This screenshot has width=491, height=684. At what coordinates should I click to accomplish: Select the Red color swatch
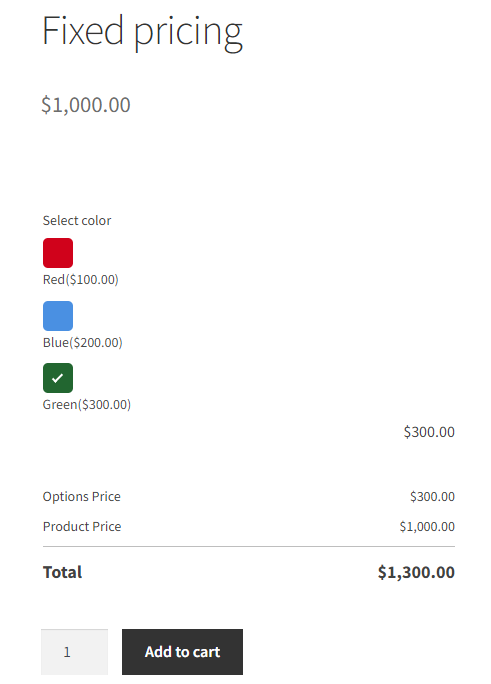(58, 253)
